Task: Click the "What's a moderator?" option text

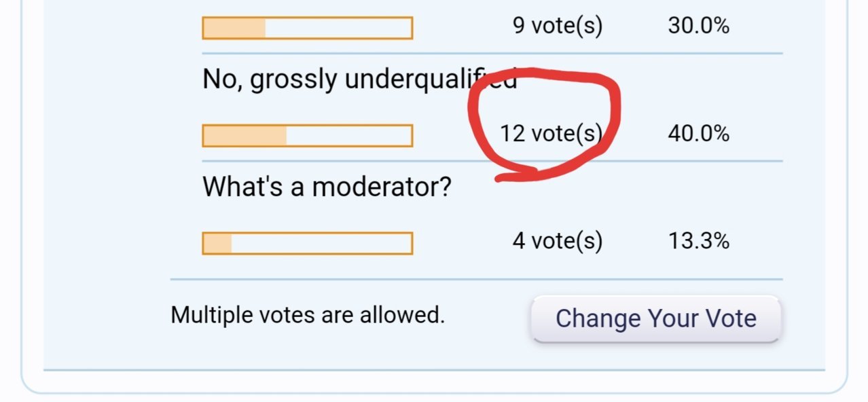Action: (327, 186)
